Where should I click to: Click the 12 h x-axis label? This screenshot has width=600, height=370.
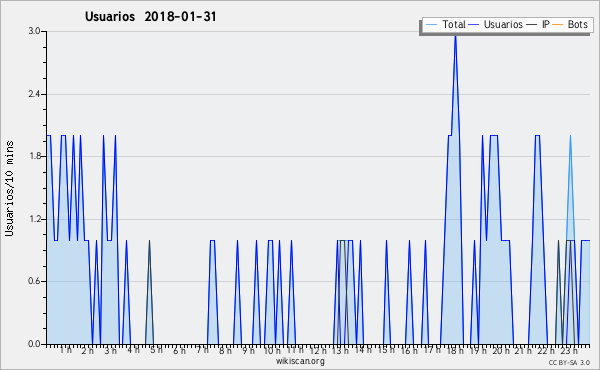tap(318, 350)
